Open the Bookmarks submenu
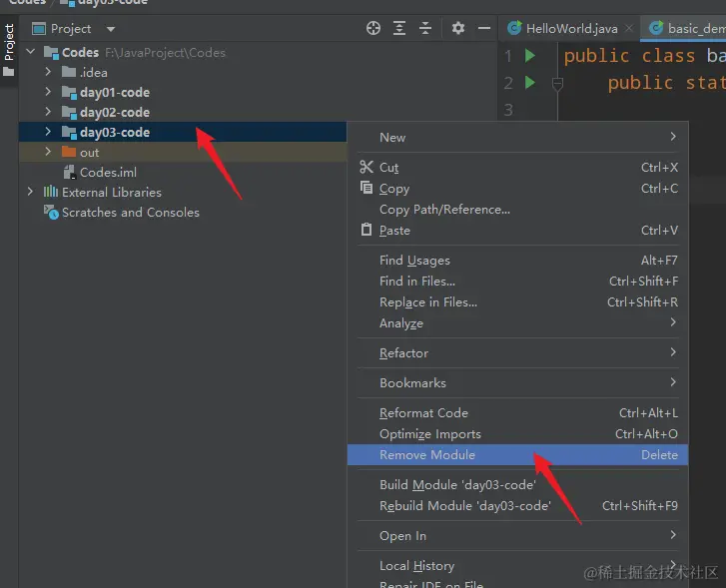 [x=517, y=383]
